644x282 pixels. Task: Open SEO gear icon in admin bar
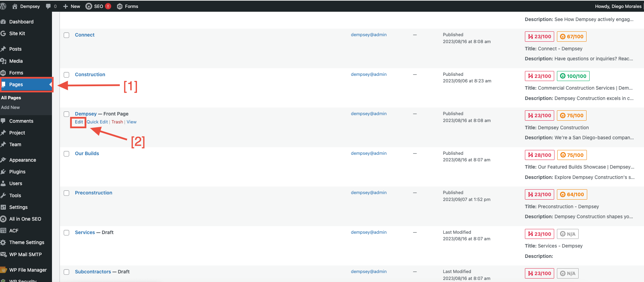[89, 6]
